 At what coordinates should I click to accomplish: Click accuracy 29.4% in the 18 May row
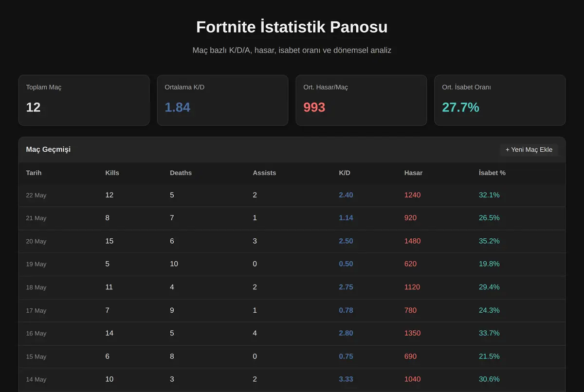(x=489, y=287)
